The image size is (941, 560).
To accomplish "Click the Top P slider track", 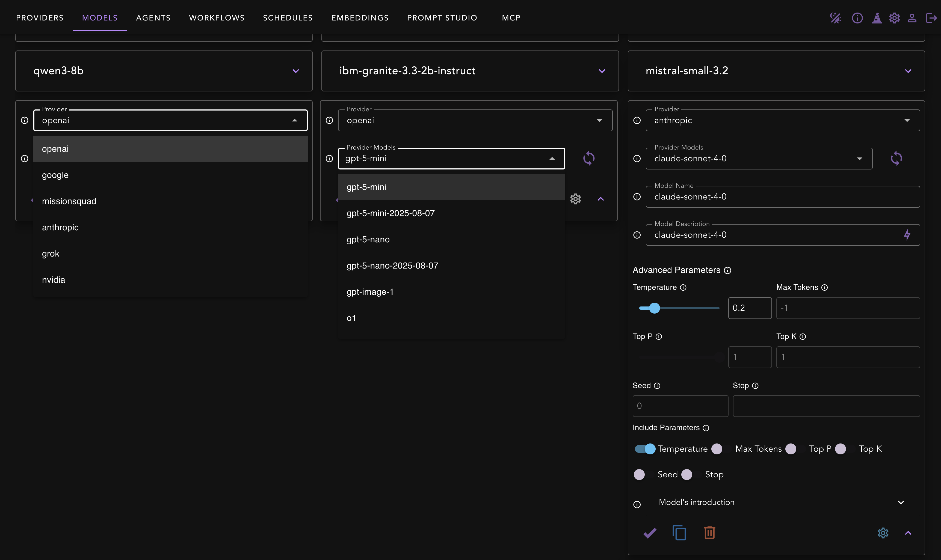I will [679, 357].
